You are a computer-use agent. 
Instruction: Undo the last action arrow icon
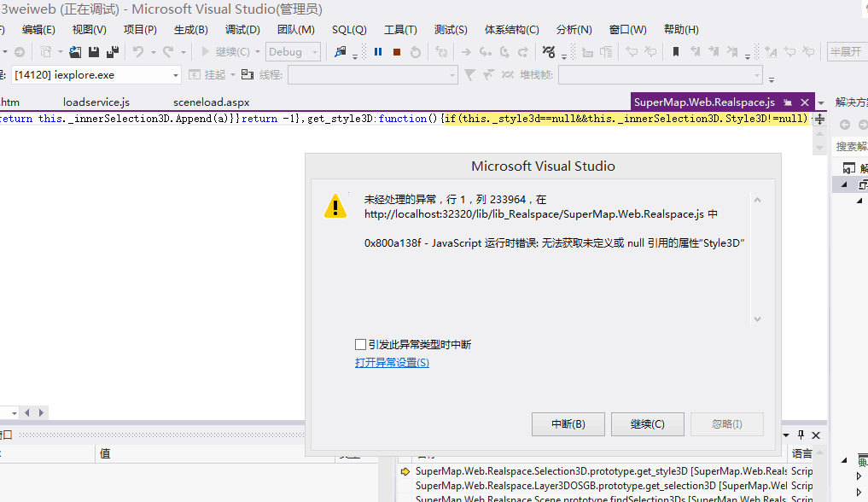click(138, 51)
